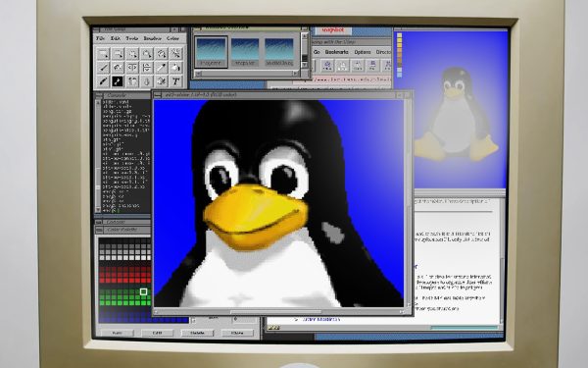Open the File menu in toolbox window
The height and width of the screenshot is (368, 588).
[x=100, y=38]
